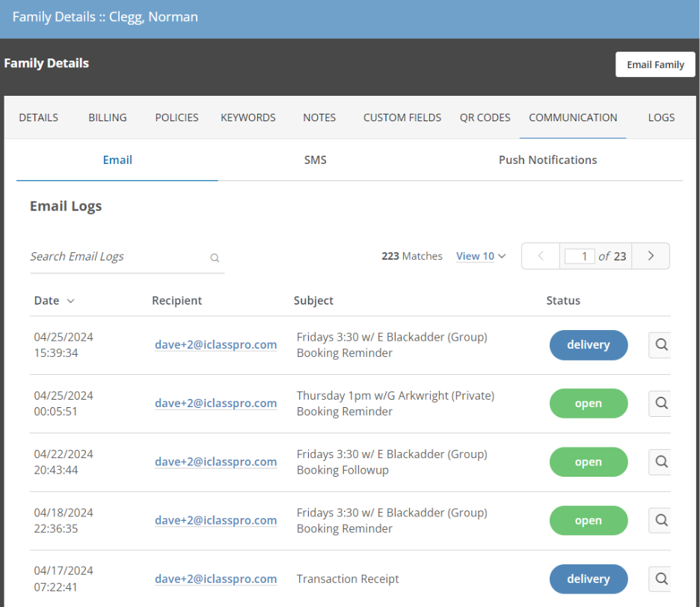Click recipient email for 04/25/2024 15:39:34 row
This screenshot has height=607, width=700.
215,345
